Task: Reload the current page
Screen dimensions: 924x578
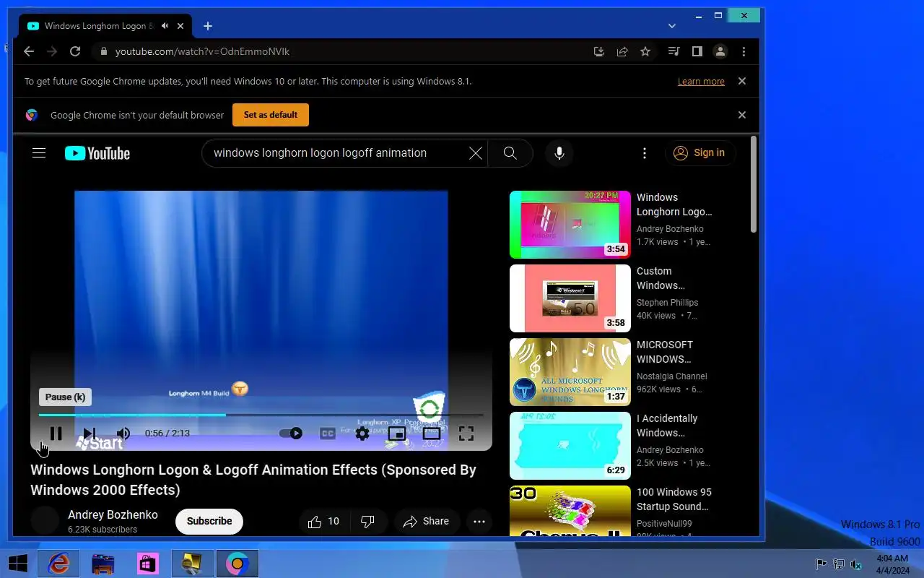Action: [x=75, y=51]
